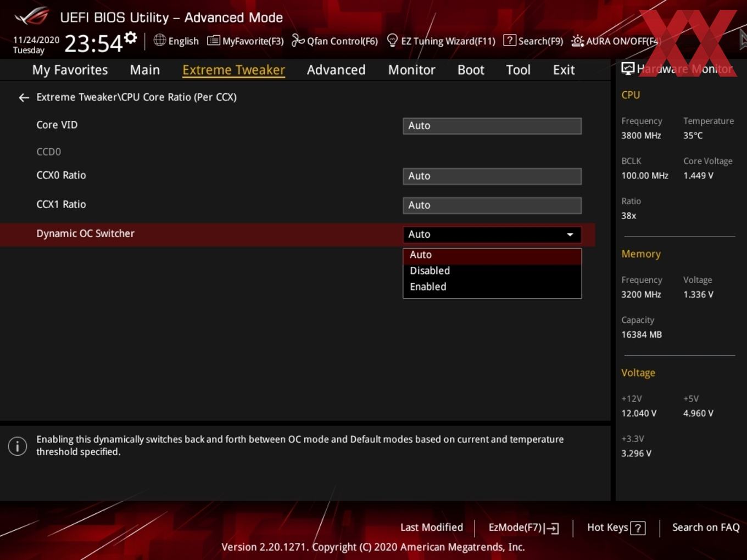The image size is (747, 560).
Task: Click the BCLK value 100.00 MHz
Action: click(x=645, y=176)
